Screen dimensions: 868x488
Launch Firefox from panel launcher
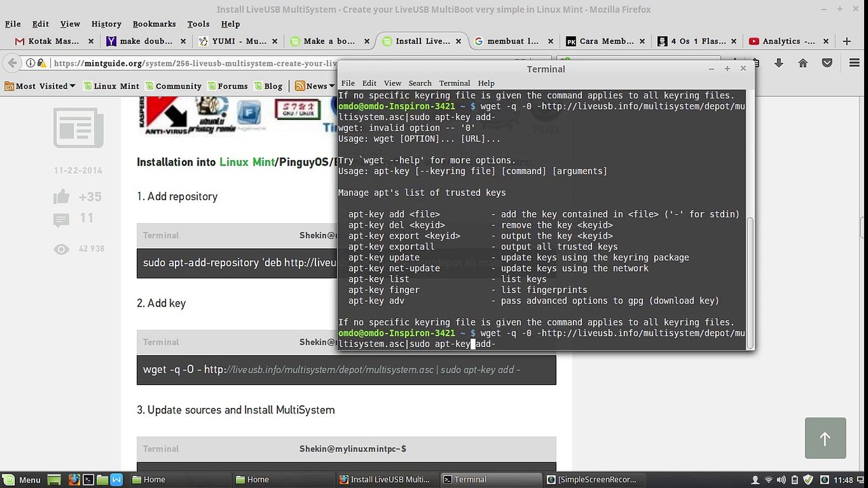[x=73, y=479]
